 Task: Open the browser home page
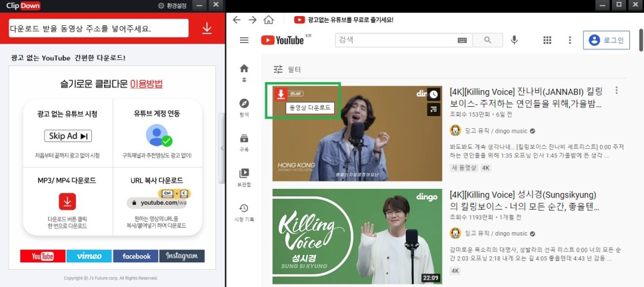269,20
